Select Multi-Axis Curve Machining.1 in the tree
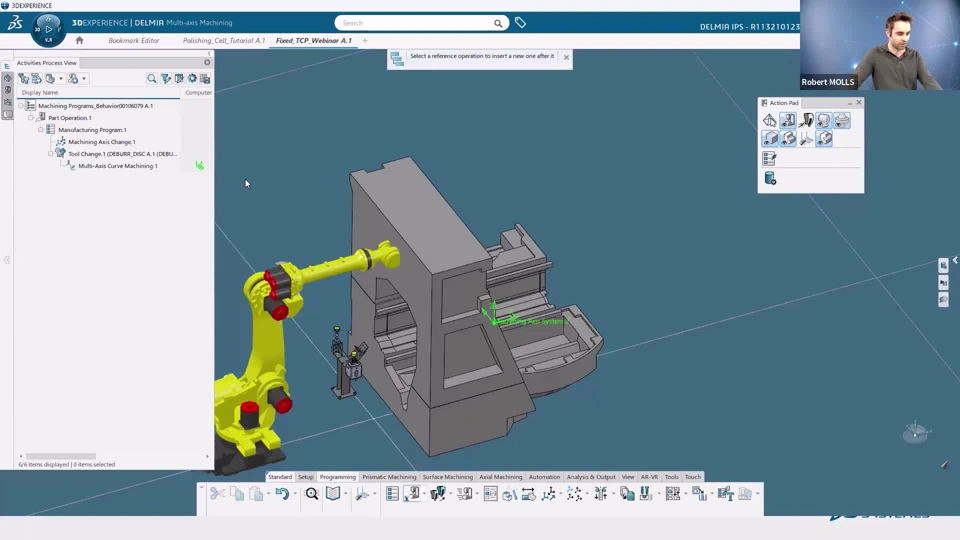The image size is (960, 540). pyautogui.click(x=118, y=166)
